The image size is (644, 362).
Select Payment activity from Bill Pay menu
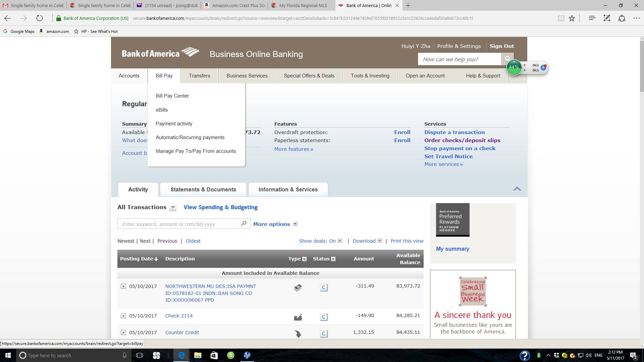coord(174,124)
